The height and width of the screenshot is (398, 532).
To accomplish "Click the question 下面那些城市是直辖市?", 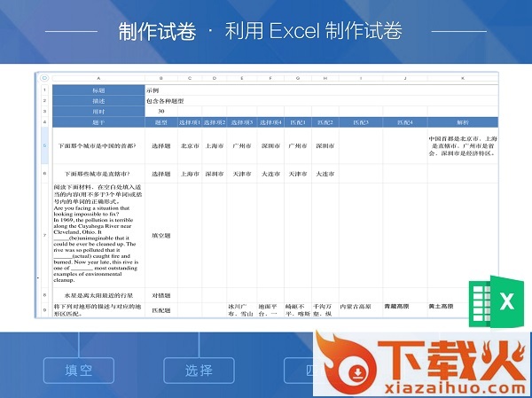I will point(98,174).
